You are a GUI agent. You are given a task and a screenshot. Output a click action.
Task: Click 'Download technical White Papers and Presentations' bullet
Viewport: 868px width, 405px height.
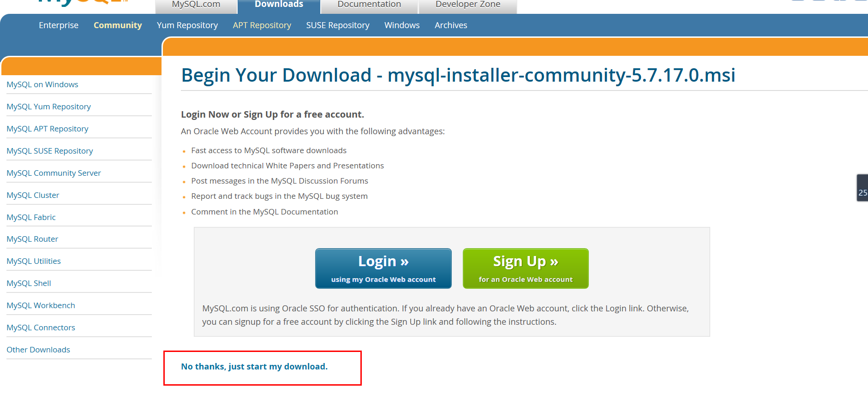click(x=287, y=166)
